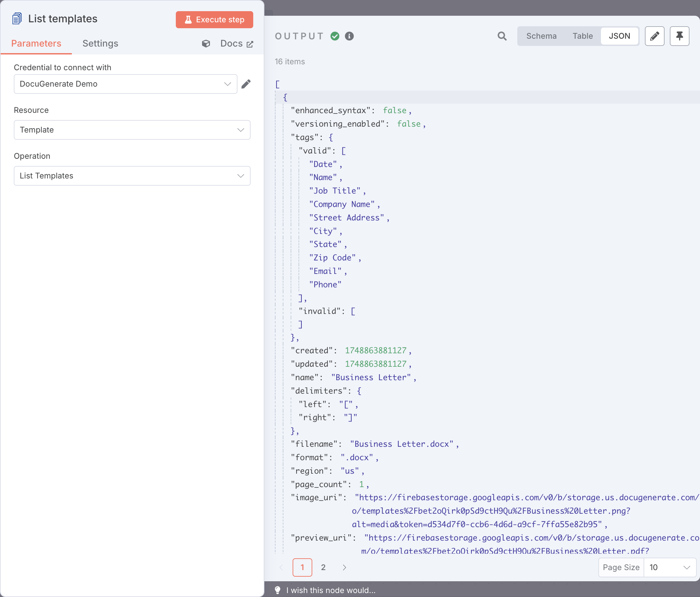This screenshot has height=597, width=700.
Task: Open the Page Size dropdown
Action: click(669, 567)
